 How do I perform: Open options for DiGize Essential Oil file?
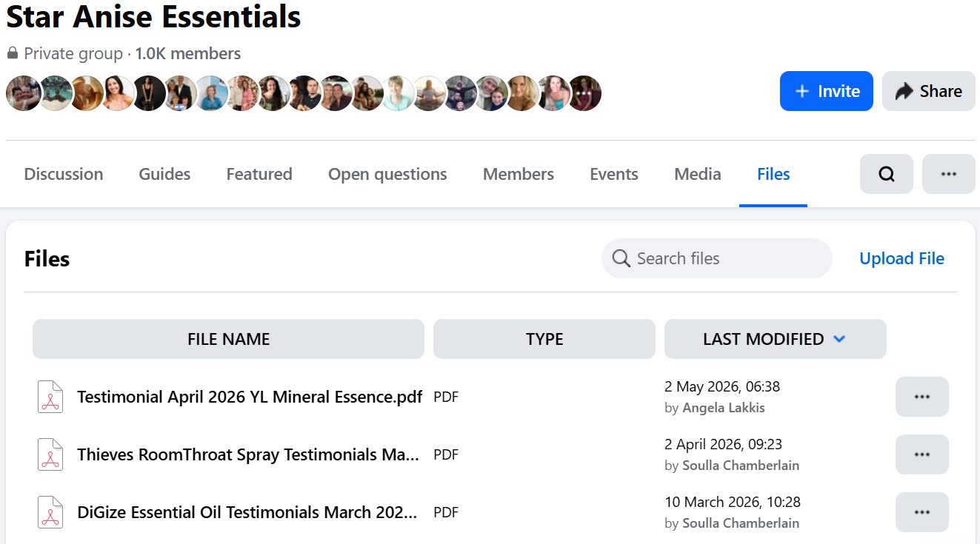coord(921,512)
